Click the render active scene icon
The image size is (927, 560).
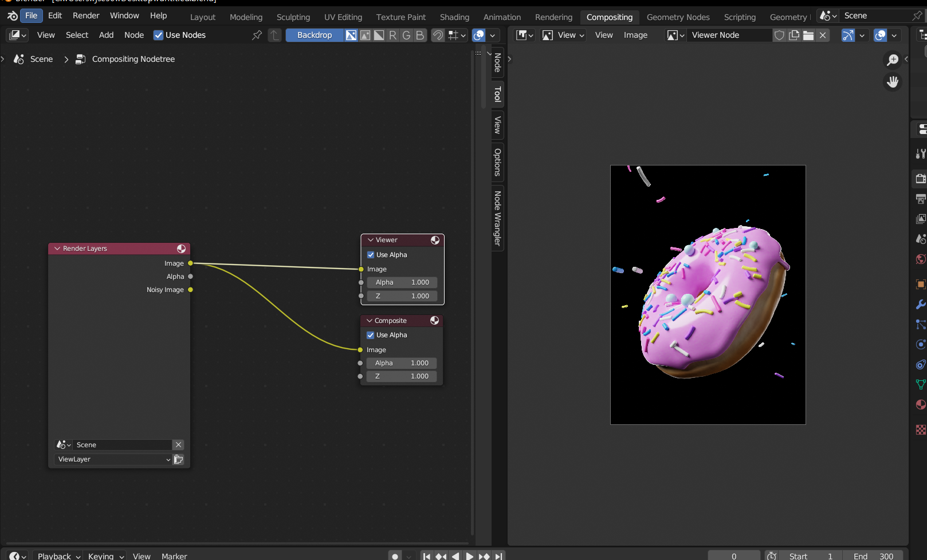tap(178, 459)
